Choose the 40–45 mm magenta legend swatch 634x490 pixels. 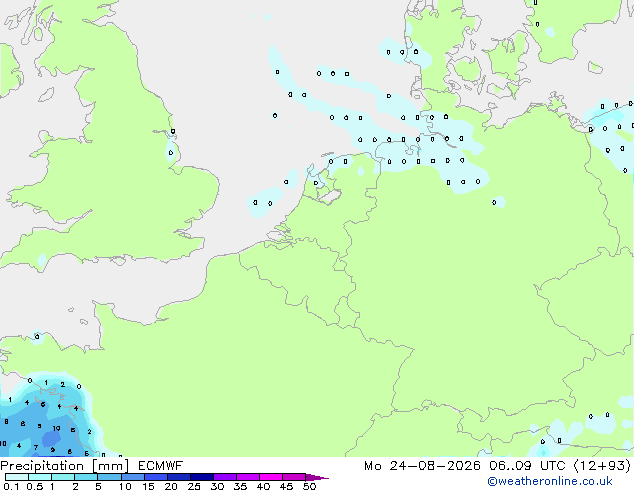click(x=271, y=477)
